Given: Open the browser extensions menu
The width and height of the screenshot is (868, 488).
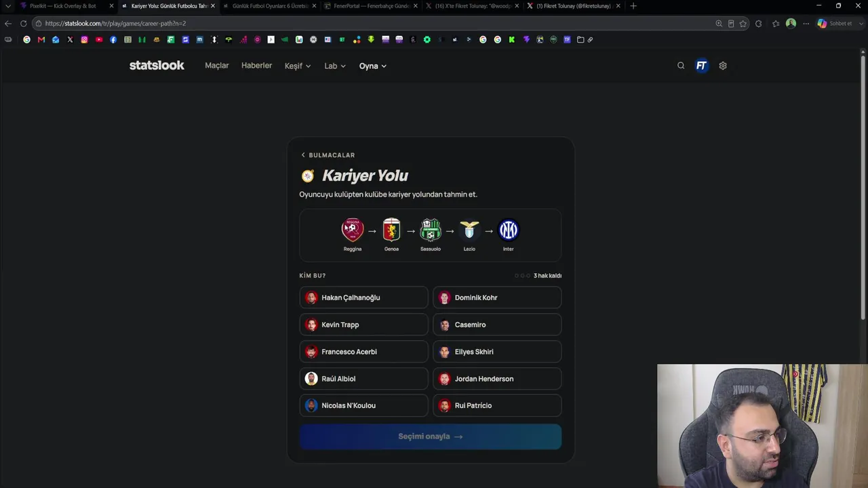Looking at the screenshot, I should [x=759, y=23].
